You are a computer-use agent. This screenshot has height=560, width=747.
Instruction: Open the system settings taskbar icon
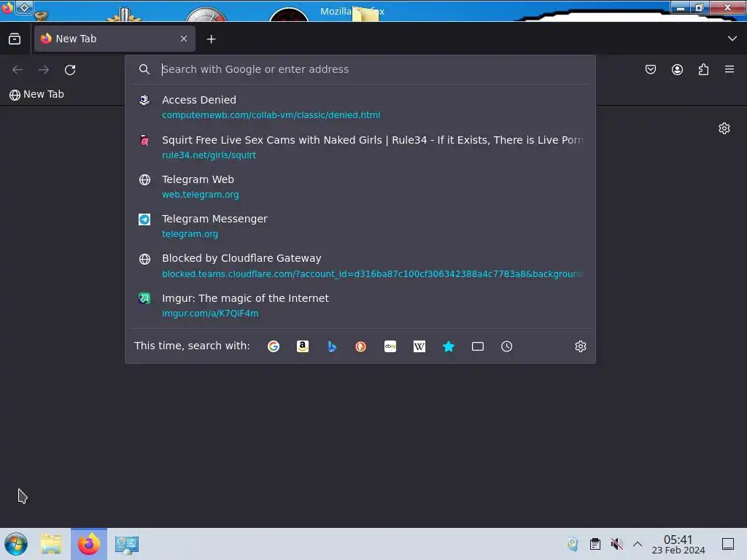coord(127,544)
